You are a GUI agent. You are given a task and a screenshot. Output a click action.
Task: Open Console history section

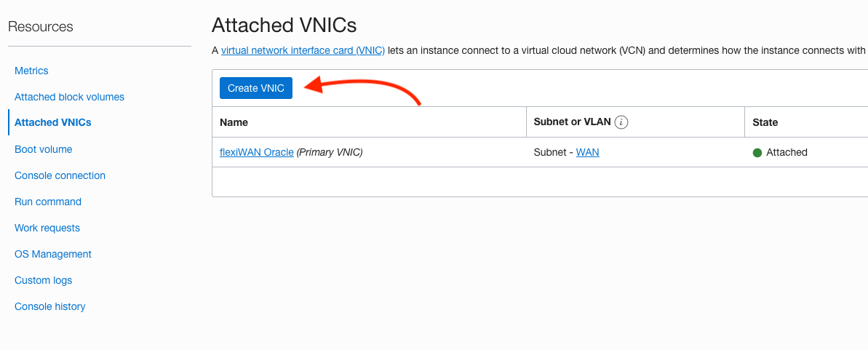(x=50, y=306)
